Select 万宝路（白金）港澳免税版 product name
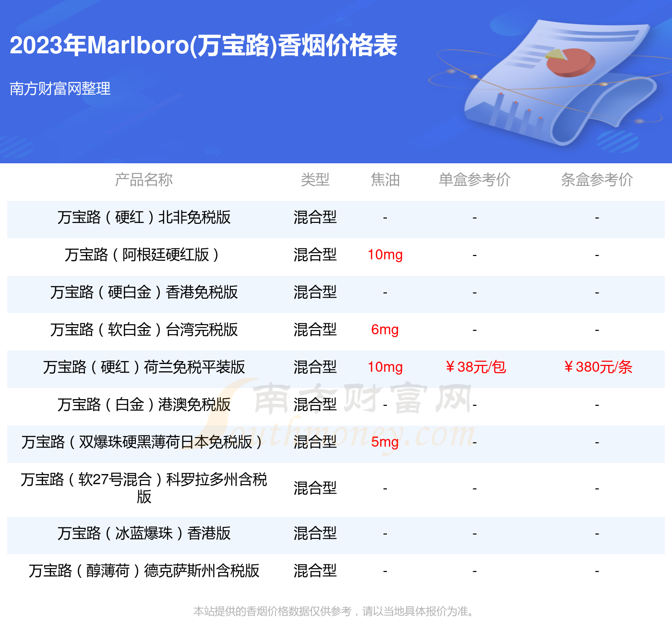The height and width of the screenshot is (633, 672). [144, 404]
